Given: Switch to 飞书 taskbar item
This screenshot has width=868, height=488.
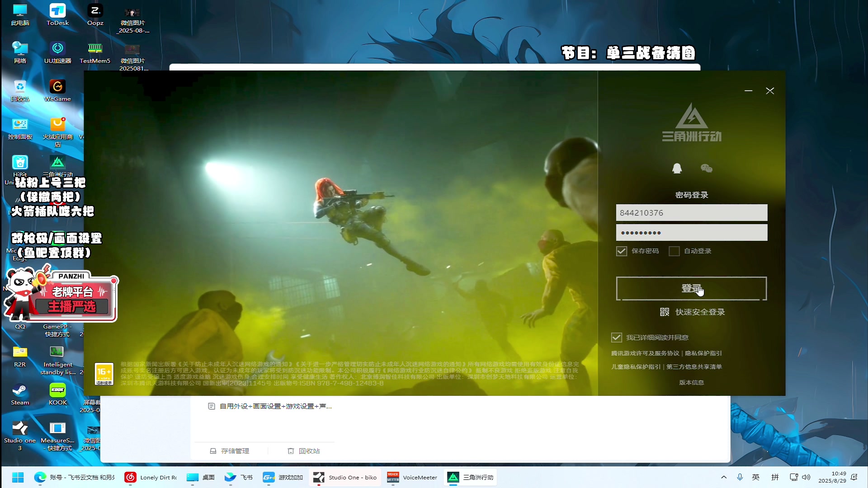Looking at the screenshot, I should 239,477.
